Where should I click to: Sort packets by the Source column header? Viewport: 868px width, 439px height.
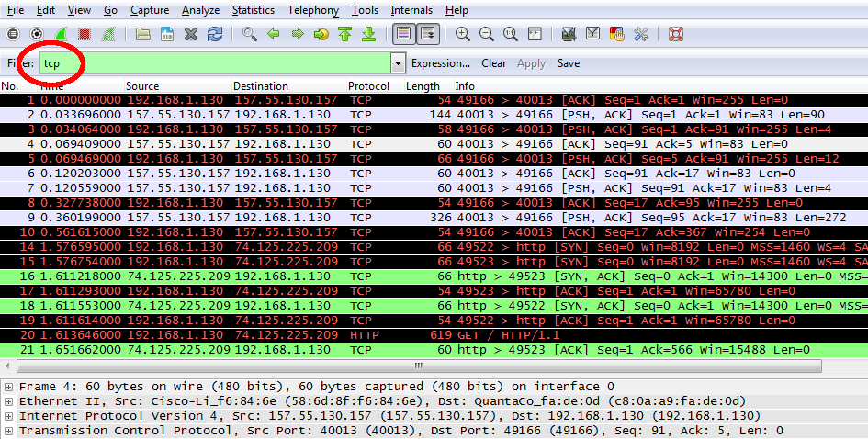[x=177, y=86]
